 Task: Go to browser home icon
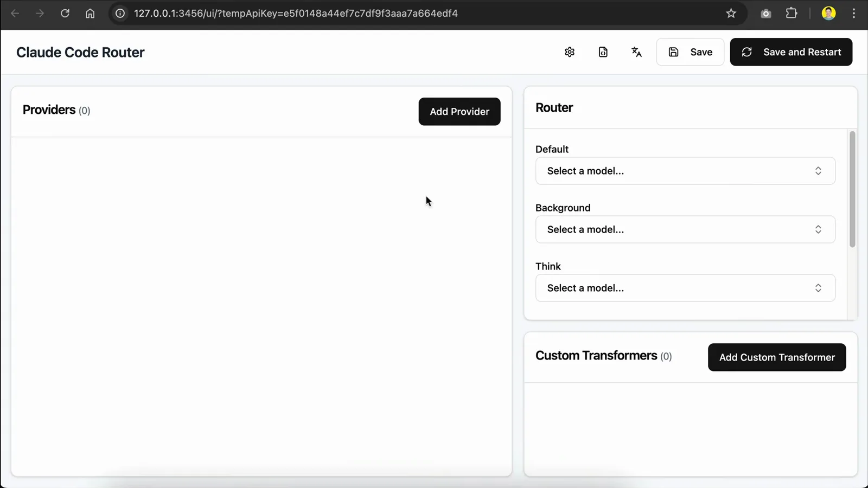click(x=90, y=13)
